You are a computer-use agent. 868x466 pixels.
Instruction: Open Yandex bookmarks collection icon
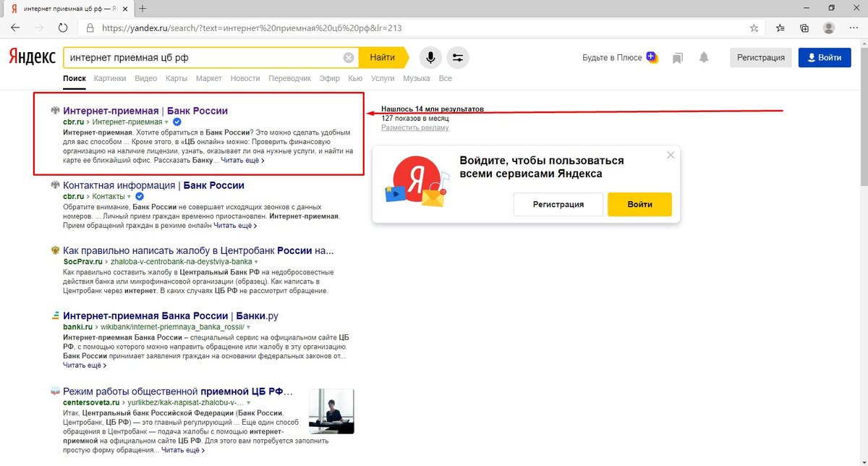tap(678, 57)
